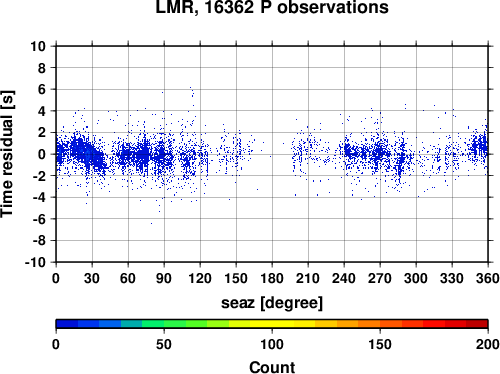500x374 pixels.
Task: Click the -10 tick label on y-axis
Action: [35, 262]
